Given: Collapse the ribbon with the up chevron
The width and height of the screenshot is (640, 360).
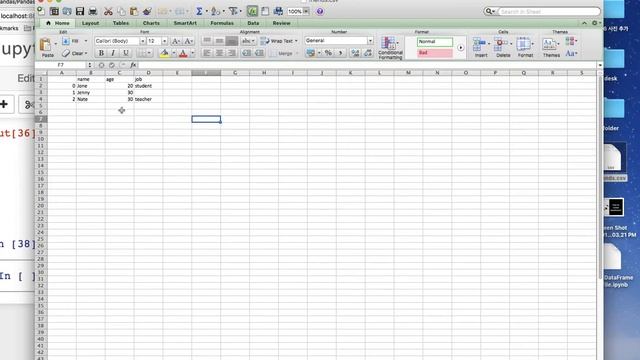Looking at the screenshot, I should pyautogui.click(x=584, y=23).
